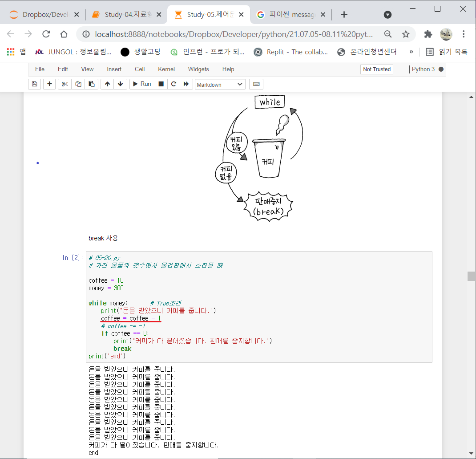Click the save and checkpoint icon
The height and width of the screenshot is (459, 476).
(34, 84)
